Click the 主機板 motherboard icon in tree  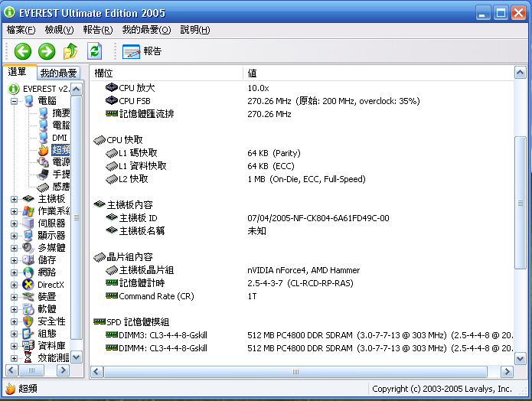[28, 199]
